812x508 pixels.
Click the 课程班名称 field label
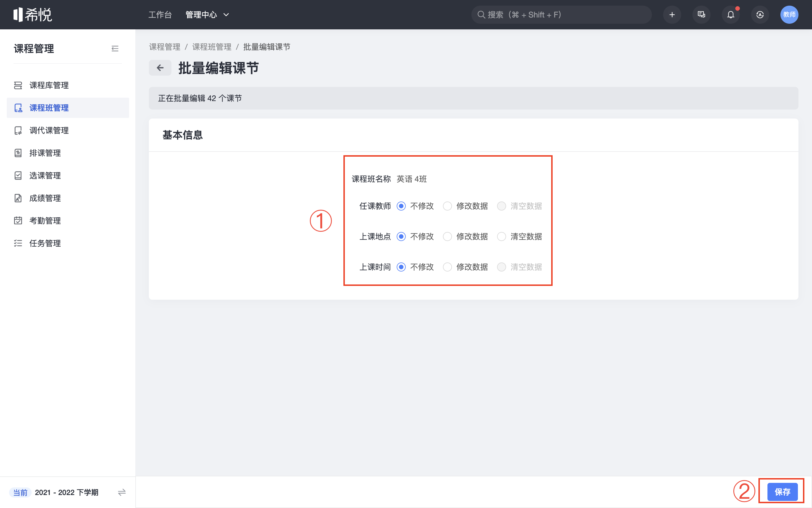371,179
